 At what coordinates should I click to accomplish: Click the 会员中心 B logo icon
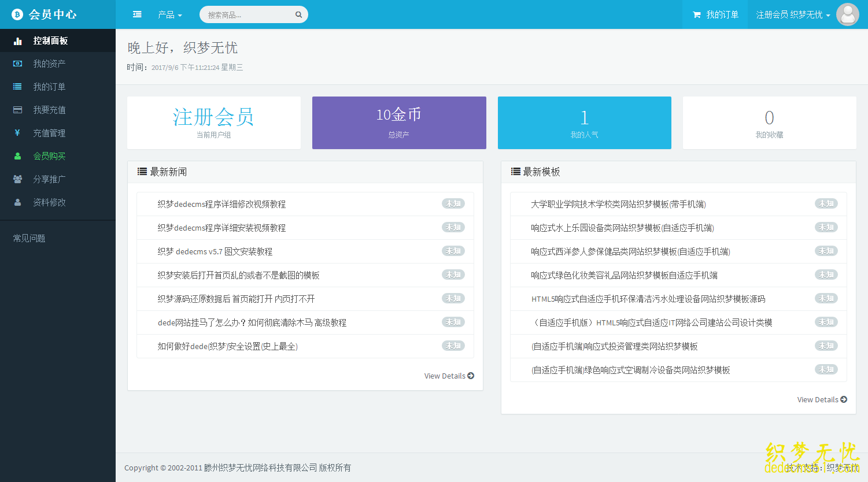coord(17,14)
